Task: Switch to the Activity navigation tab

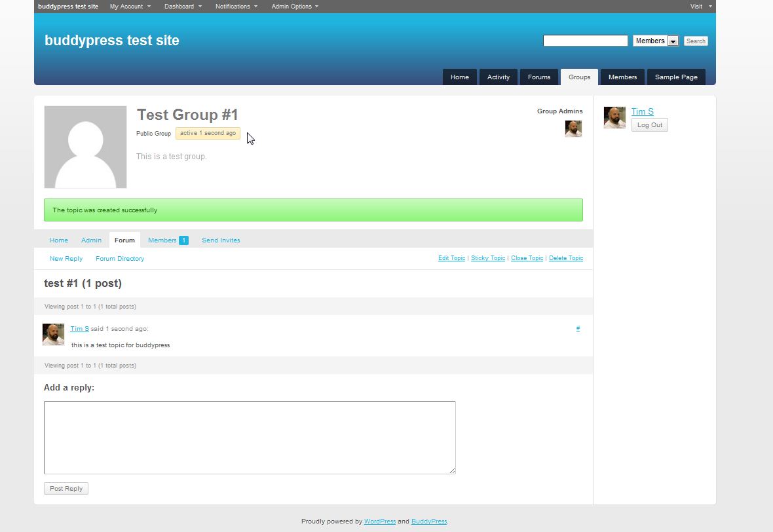Action: pyautogui.click(x=499, y=77)
